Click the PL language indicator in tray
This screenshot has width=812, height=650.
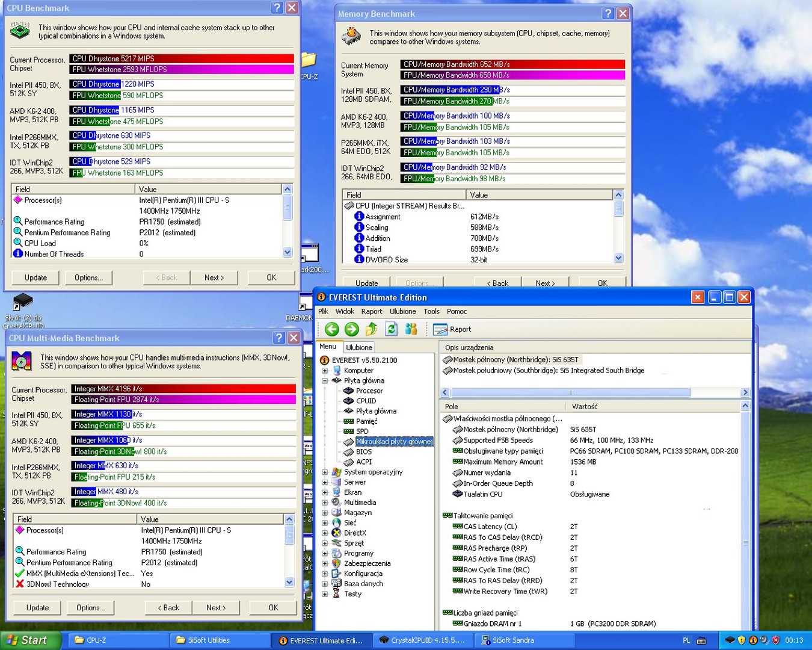pyautogui.click(x=686, y=640)
